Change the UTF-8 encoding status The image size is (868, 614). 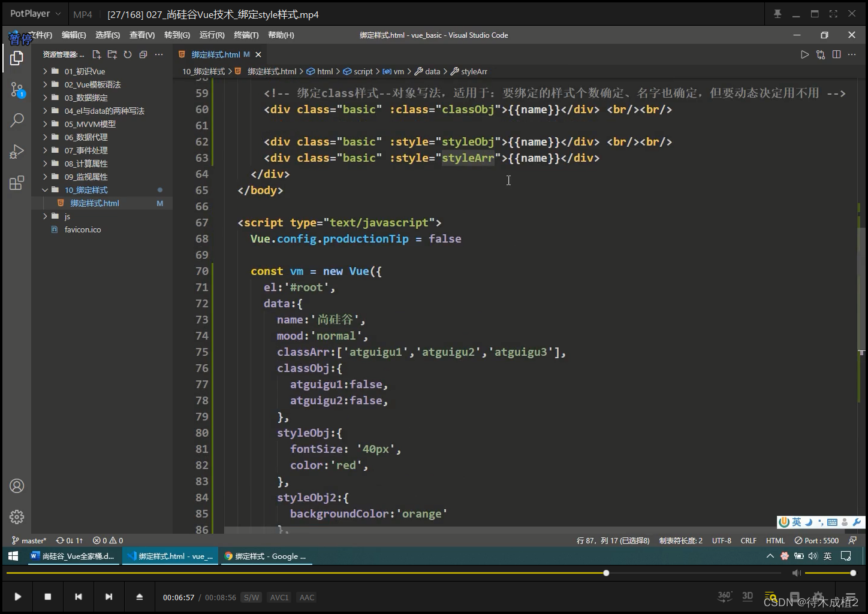[x=722, y=540]
